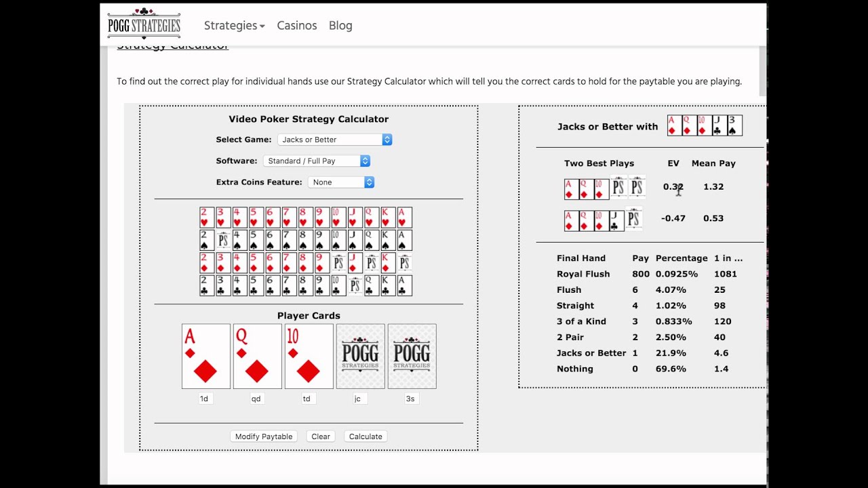Pick the Ace of spades card
This screenshot has width=868, height=488.
404,240
